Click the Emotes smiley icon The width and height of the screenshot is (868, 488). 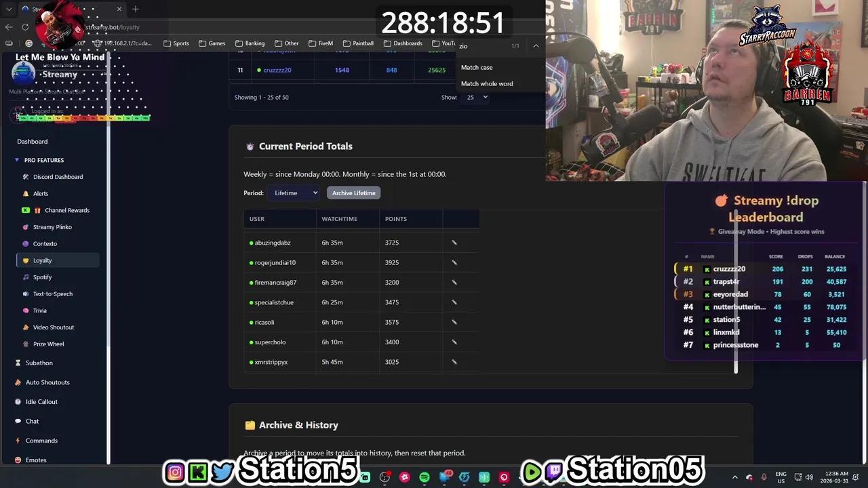coord(18,460)
